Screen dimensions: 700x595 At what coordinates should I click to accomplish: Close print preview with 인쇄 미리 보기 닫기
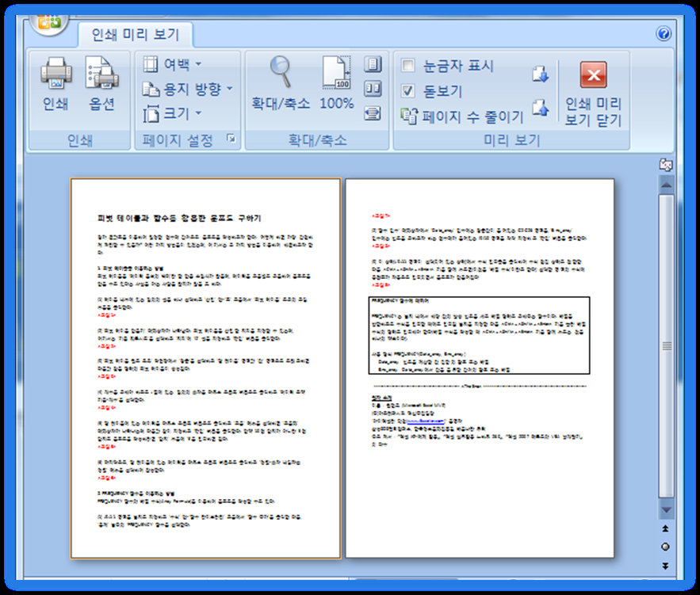pyautogui.click(x=593, y=93)
